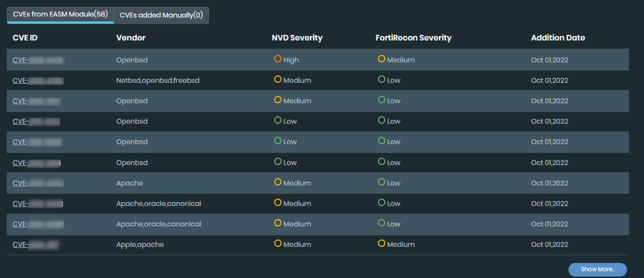This screenshot has height=278, width=644.
Task: Click the FortiRecon Severity column header
Action: (413, 38)
